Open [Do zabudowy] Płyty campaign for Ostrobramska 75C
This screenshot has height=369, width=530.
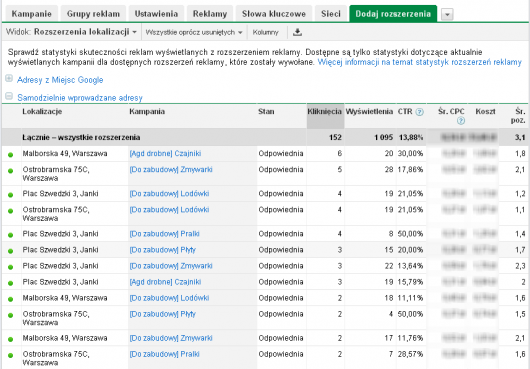pos(163,314)
